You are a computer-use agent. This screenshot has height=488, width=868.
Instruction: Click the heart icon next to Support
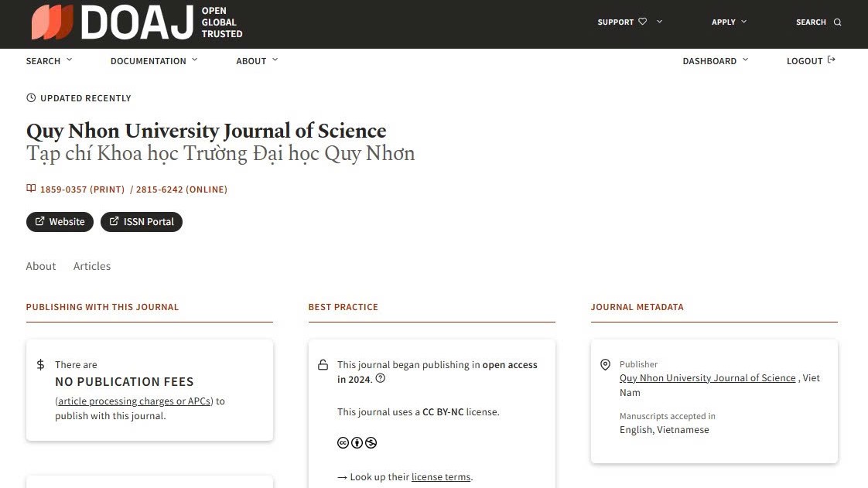coord(642,22)
